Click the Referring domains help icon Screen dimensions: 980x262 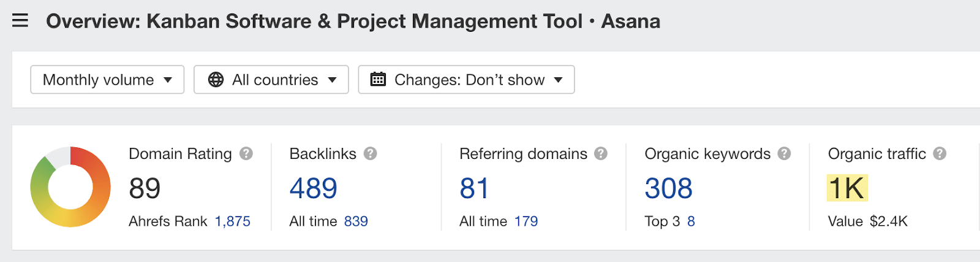pyautogui.click(x=601, y=153)
